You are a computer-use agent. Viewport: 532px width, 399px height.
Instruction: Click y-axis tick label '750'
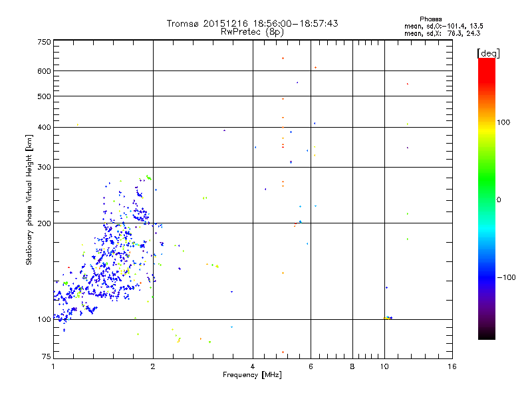pos(44,42)
